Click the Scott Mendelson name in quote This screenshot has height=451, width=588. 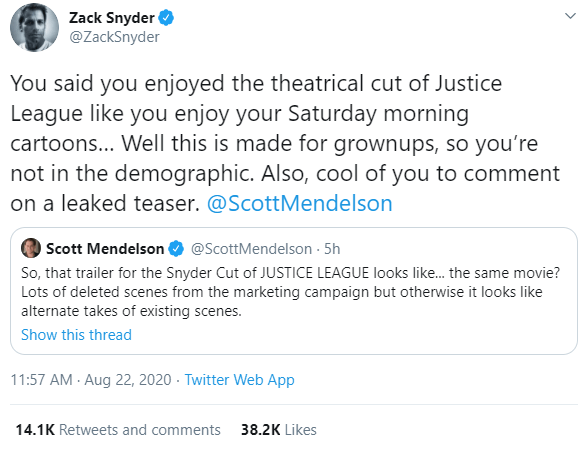[x=105, y=249]
